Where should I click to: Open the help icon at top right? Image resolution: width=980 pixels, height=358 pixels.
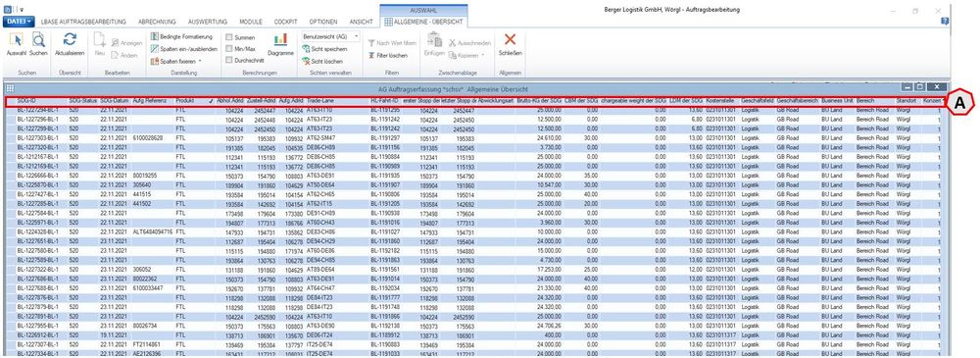coord(945,22)
